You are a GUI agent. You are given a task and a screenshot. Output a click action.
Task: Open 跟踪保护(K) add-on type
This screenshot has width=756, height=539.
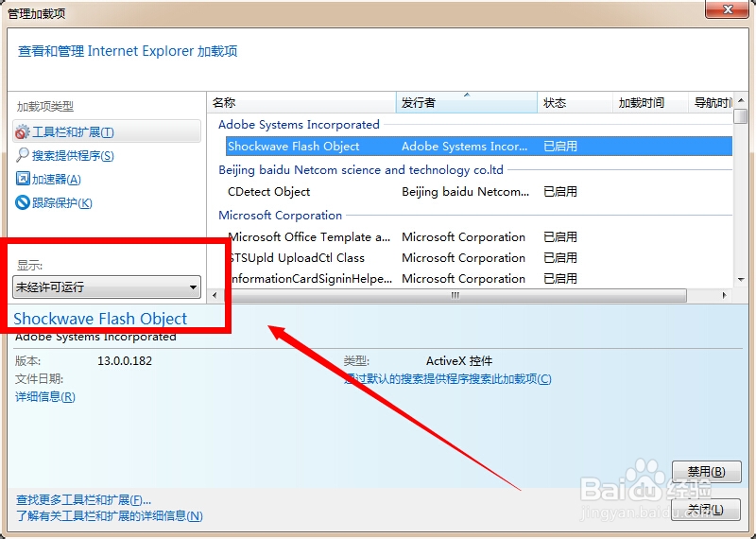click(x=61, y=202)
